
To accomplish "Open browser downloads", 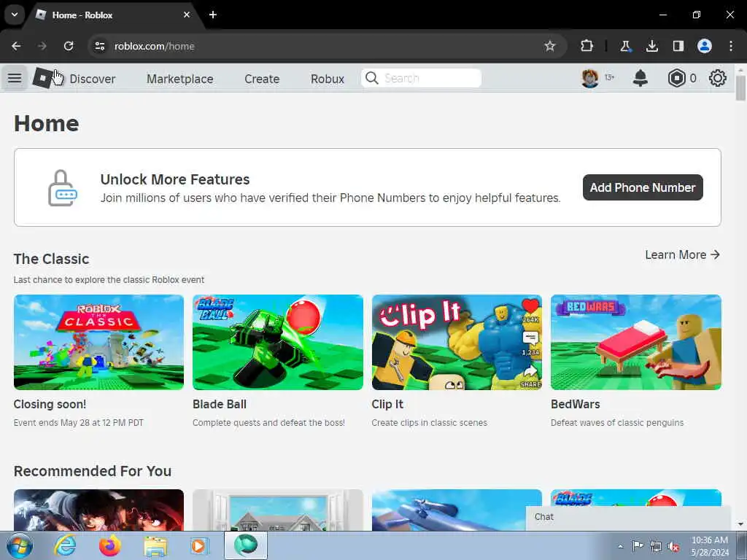I will click(651, 46).
